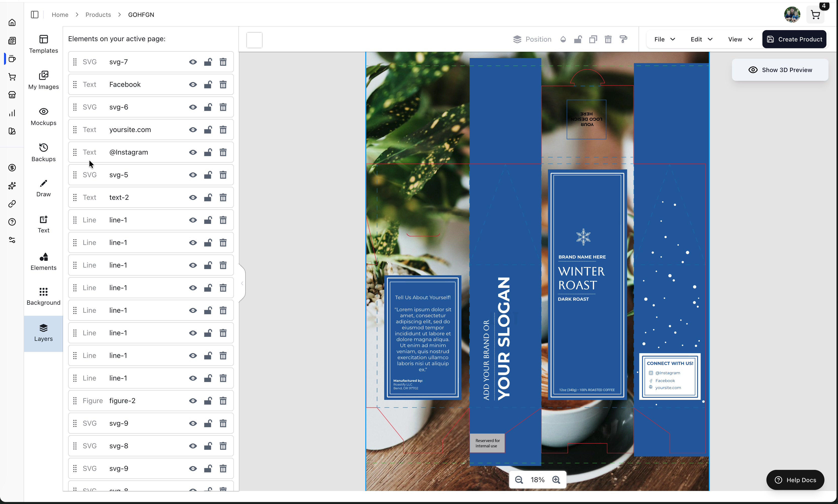Click the duplicate icon in the toolbar
The width and height of the screenshot is (838, 504).
[x=593, y=39]
